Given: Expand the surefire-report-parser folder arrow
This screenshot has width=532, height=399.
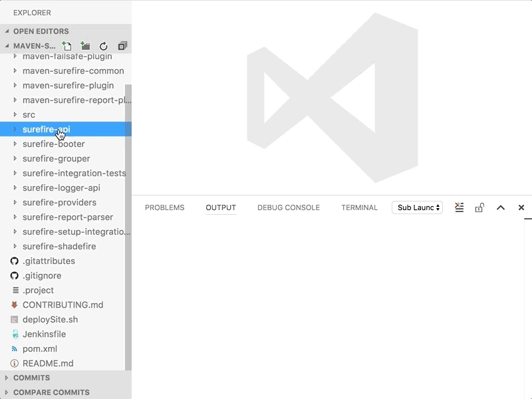Looking at the screenshot, I should (x=15, y=217).
